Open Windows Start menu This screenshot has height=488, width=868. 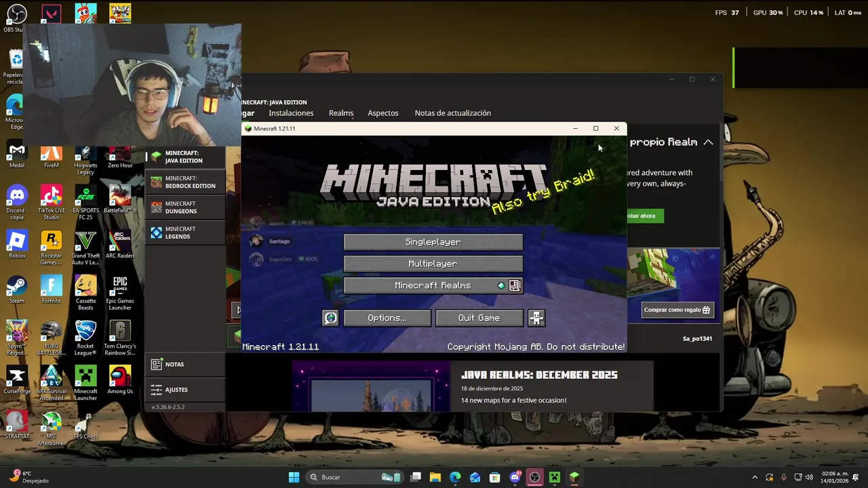(x=294, y=477)
